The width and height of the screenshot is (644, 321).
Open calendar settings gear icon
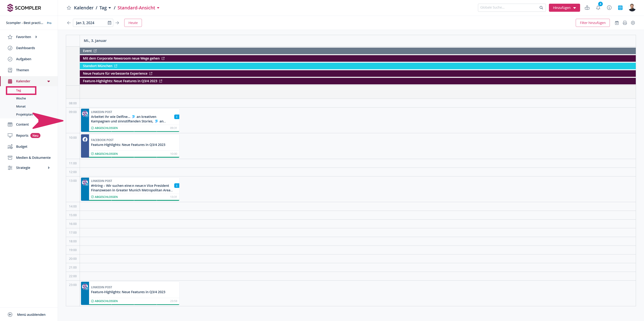coord(633,23)
